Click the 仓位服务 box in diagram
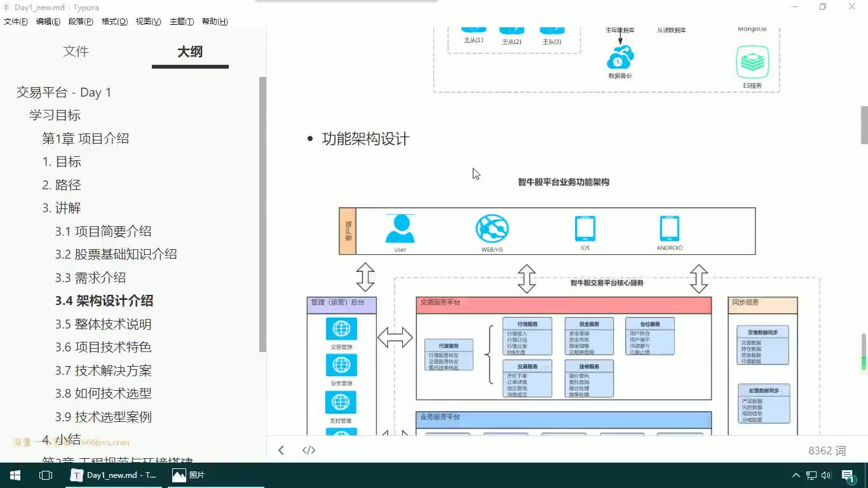The image size is (868, 488). [649, 336]
